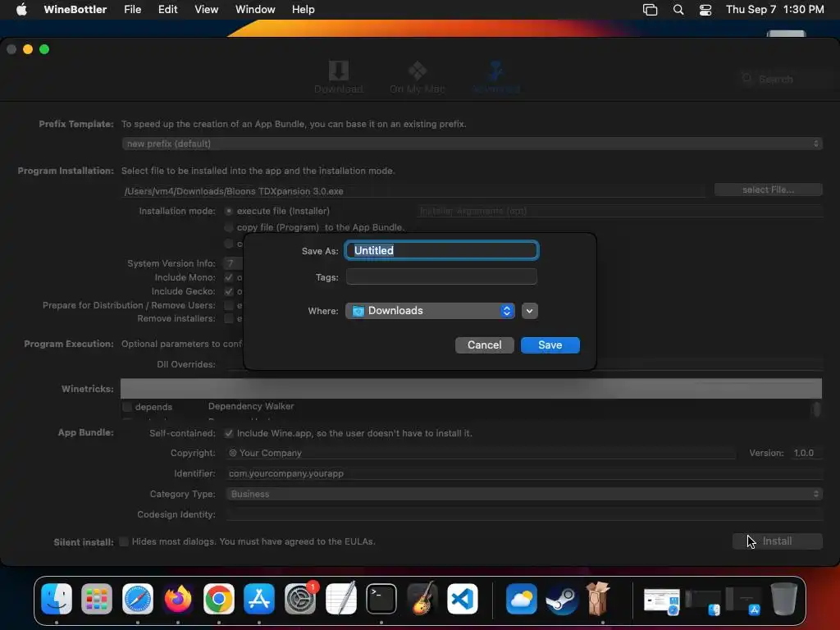This screenshot has width=840, height=630.
Task: Switch to the Download toolbar tab
Action: click(x=339, y=77)
